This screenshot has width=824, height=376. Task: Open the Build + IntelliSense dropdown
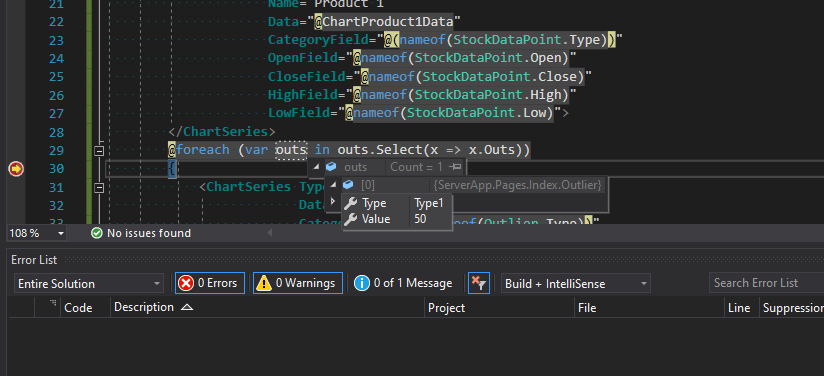[575, 283]
